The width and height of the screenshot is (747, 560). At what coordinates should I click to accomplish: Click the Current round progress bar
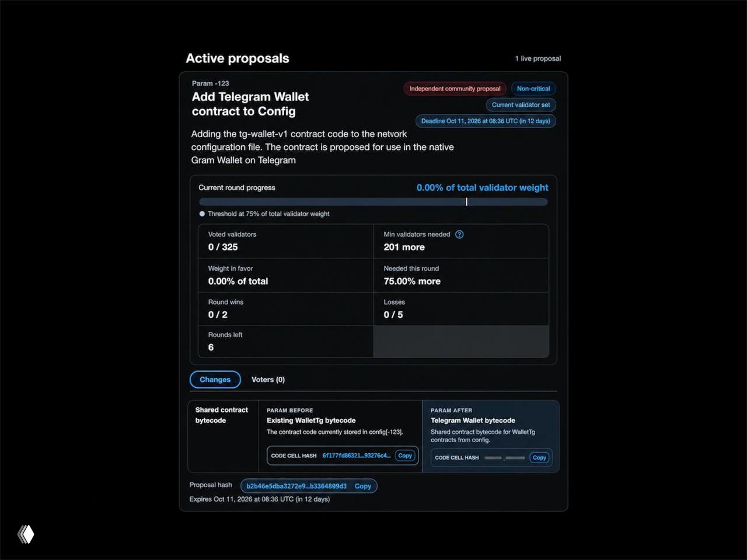[x=373, y=202]
